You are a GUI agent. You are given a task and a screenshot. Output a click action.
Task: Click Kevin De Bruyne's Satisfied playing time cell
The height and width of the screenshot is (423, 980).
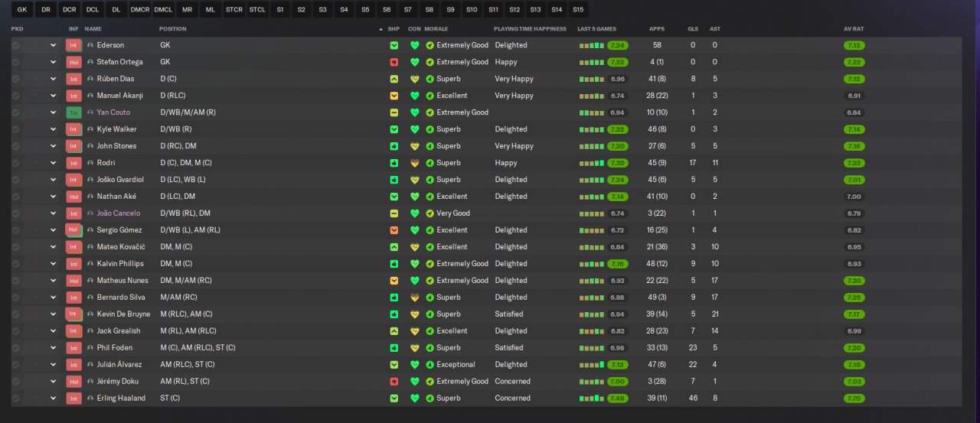pyautogui.click(x=509, y=314)
